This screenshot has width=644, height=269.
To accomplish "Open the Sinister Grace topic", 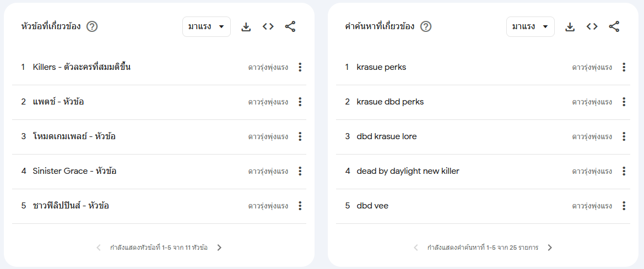I will [74, 171].
